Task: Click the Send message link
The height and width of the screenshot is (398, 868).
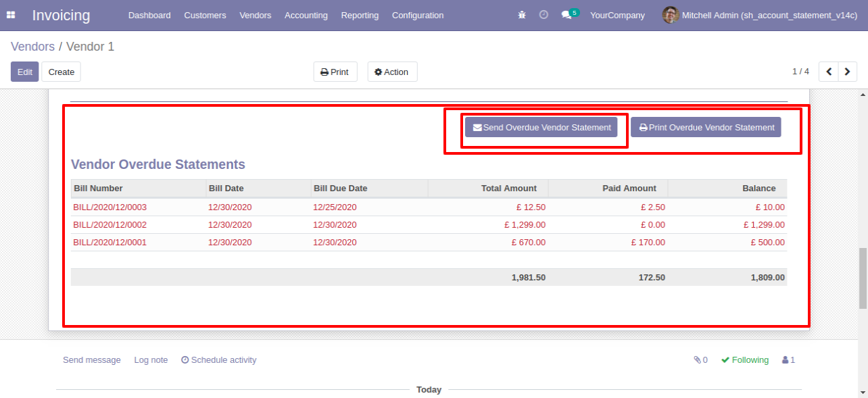Action: (92, 360)
